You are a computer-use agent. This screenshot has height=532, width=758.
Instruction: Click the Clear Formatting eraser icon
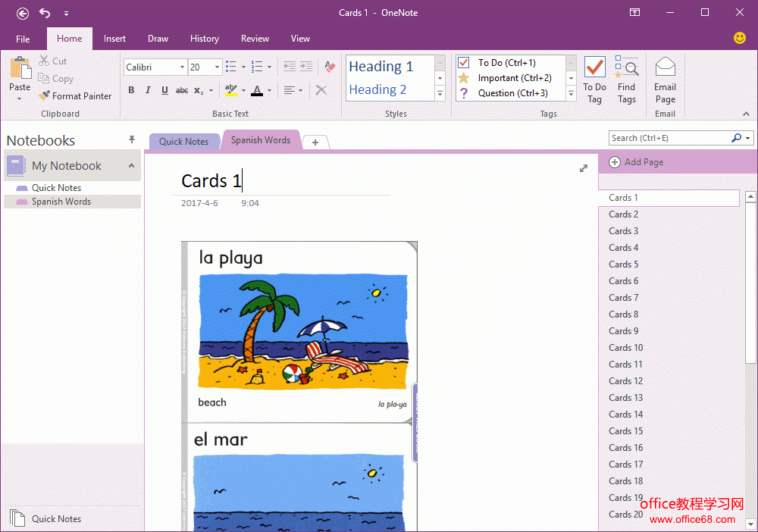(330, 67)
